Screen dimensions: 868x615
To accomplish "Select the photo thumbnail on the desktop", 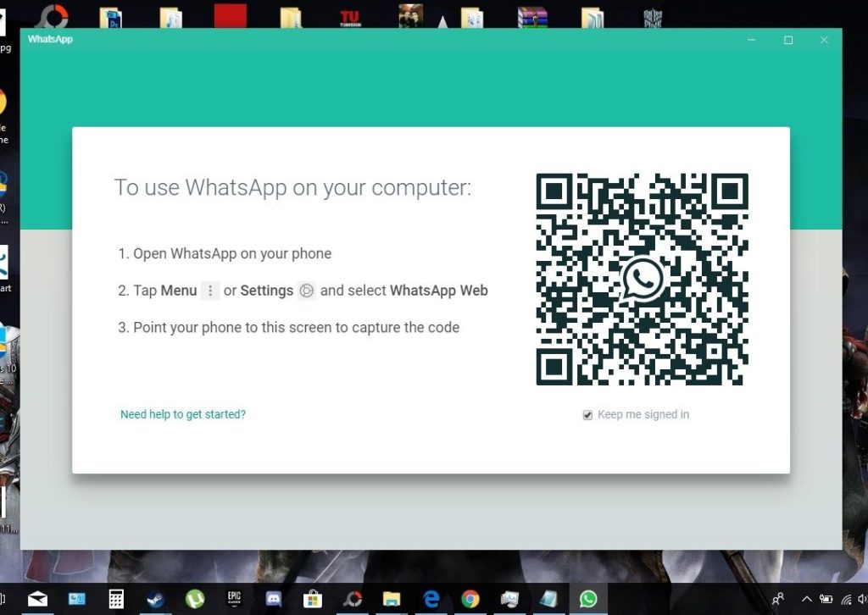I will pyautogui.click(x=411, y=15).
